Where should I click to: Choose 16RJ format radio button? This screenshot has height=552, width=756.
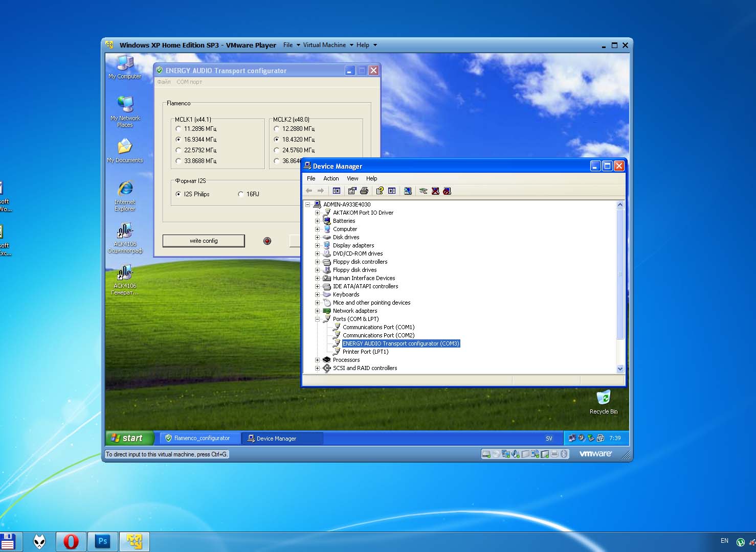(240, 194)
